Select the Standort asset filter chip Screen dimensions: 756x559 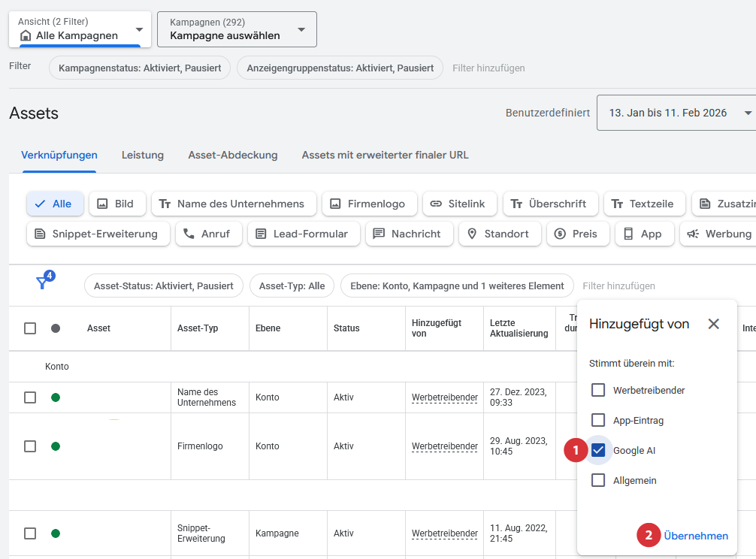[x=499, y=234]
